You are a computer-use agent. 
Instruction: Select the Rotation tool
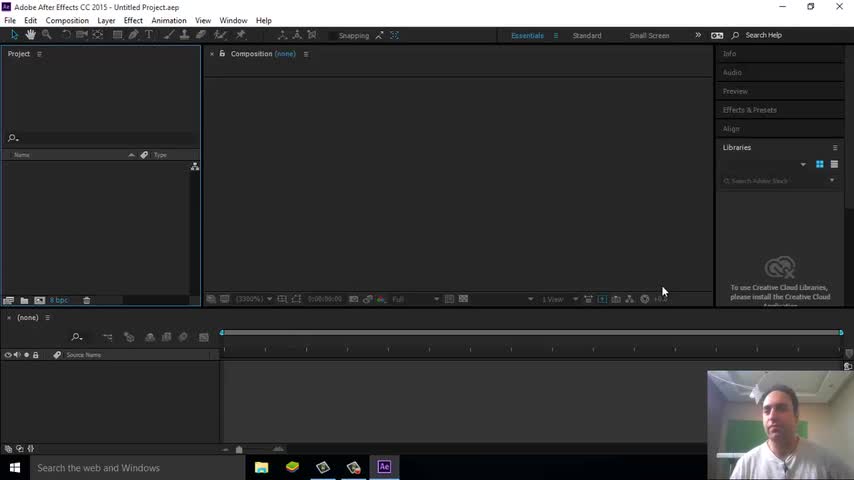click(x=66, y=35)
